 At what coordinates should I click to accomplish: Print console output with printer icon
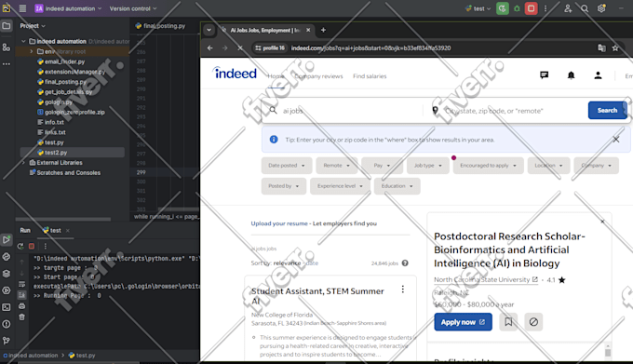[x=21, y=306]
